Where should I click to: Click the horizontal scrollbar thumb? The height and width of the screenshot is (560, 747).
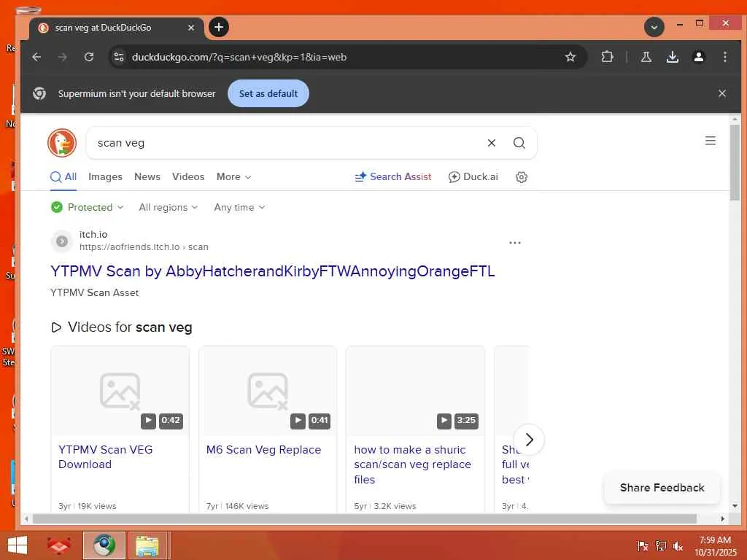pos(365,518)
